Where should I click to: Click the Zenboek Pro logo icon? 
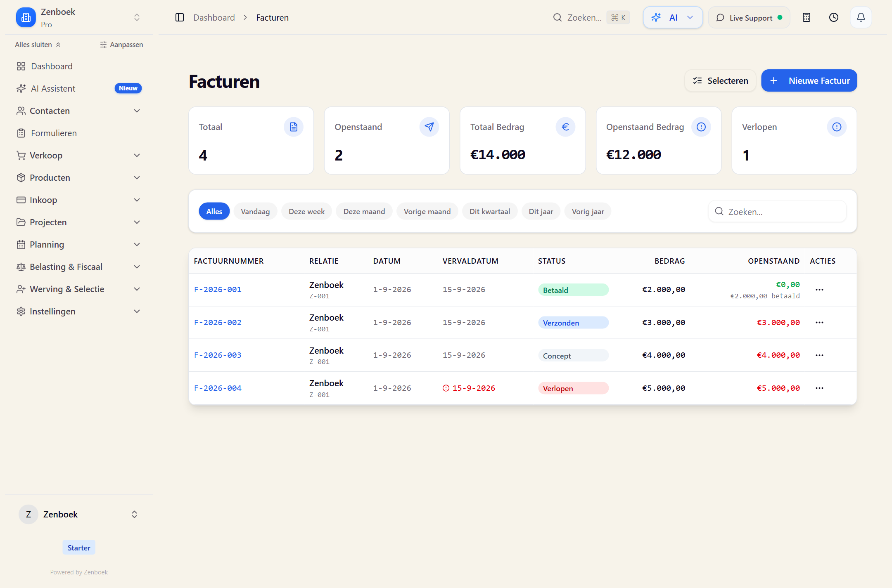click(26, 17)
